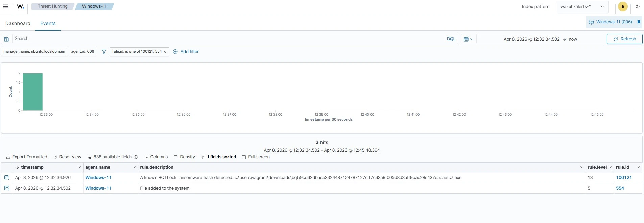Open saved queries icon beside Search

[x=6, y=39]
